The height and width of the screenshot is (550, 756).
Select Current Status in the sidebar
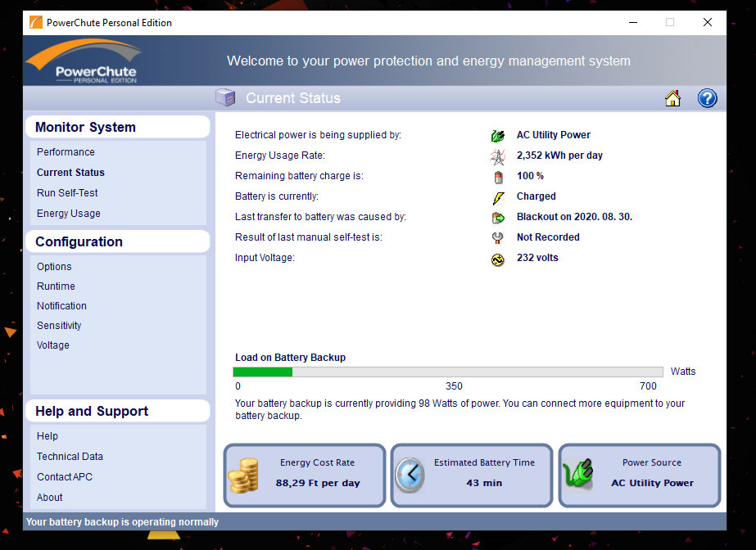tap(70, 173)
